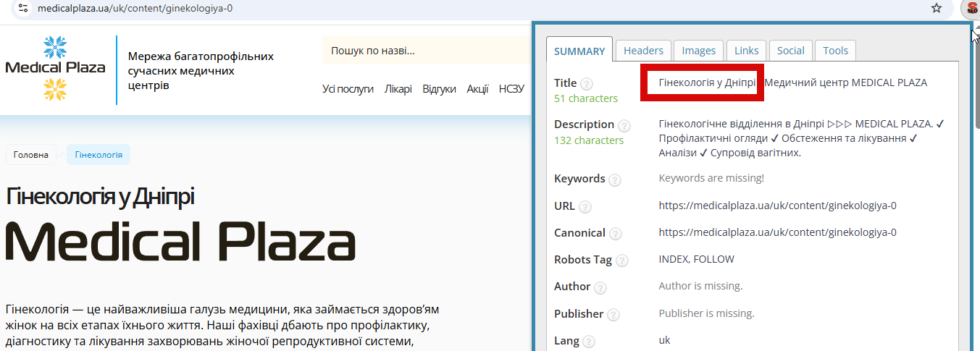980x351 pixels.
Task: Click the Мережа багатопрофільних slogan text
Action: (x=201, y=71)
